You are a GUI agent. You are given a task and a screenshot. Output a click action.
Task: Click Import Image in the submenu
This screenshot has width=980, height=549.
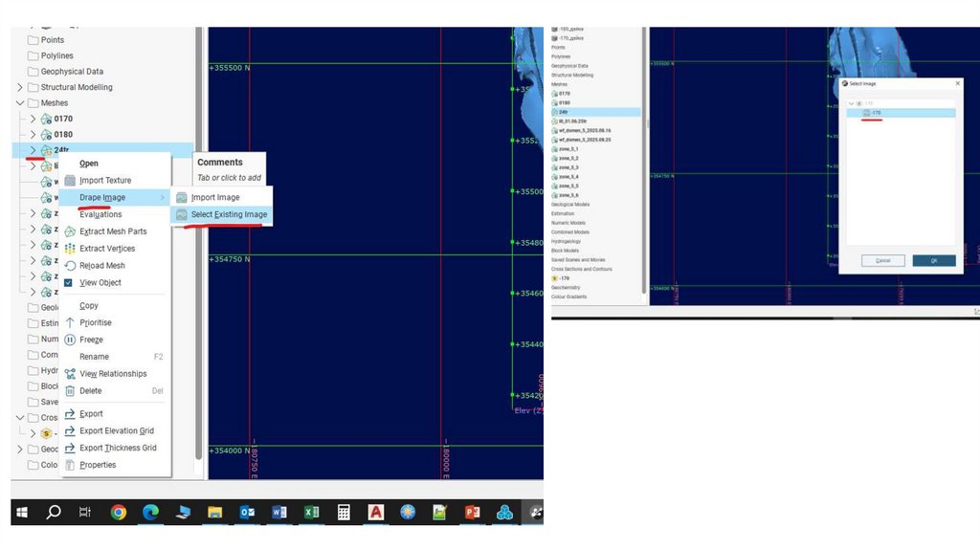tap(214, 198)
